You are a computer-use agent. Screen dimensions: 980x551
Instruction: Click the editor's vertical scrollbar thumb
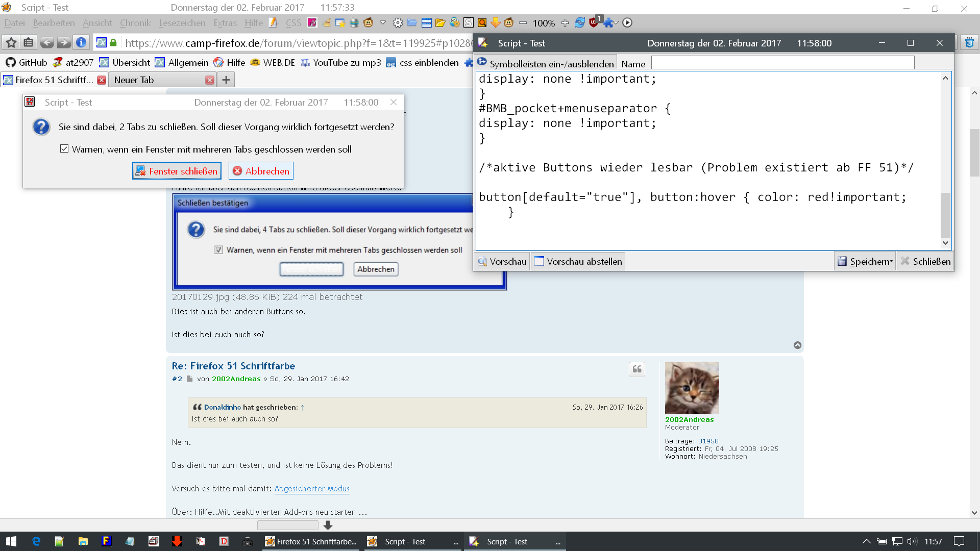945,214
